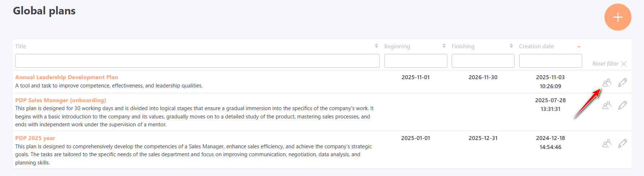Open Annual Leadership Development Plan link
644x176 pixels.
tap(67, 77)
